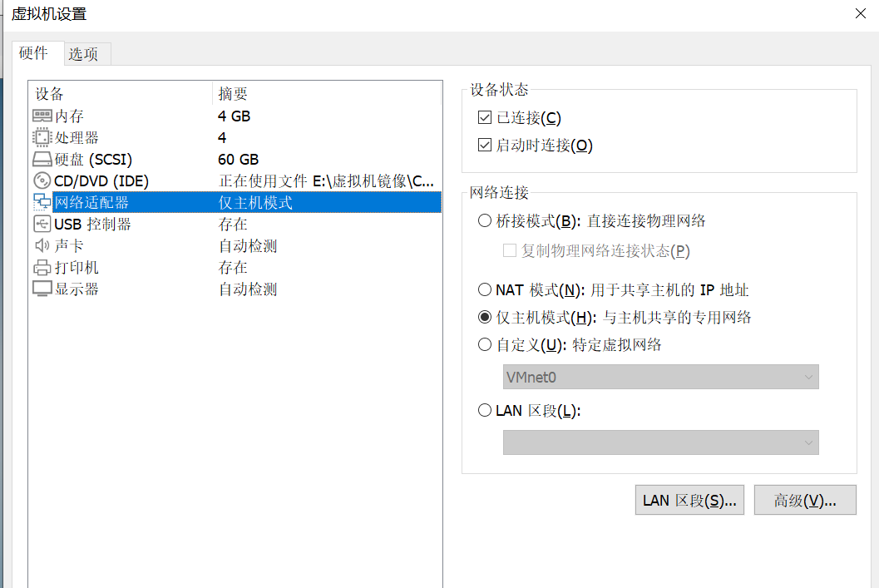Click the memory (内存) device icon
Viewport: 879px width, 588px height.
pyautogui.click(x=42, y=116)
